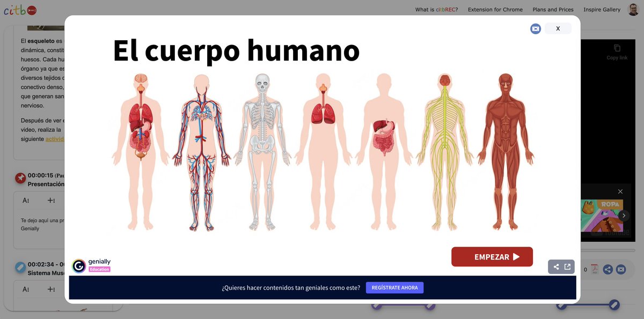Dismiss the suggested videos with the X
Viewport: 644px width, 319px height.
click(x=620, y=191)
